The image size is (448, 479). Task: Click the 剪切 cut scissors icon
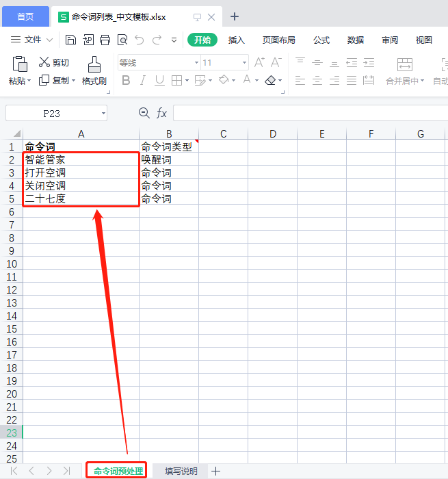pos(45,62)
